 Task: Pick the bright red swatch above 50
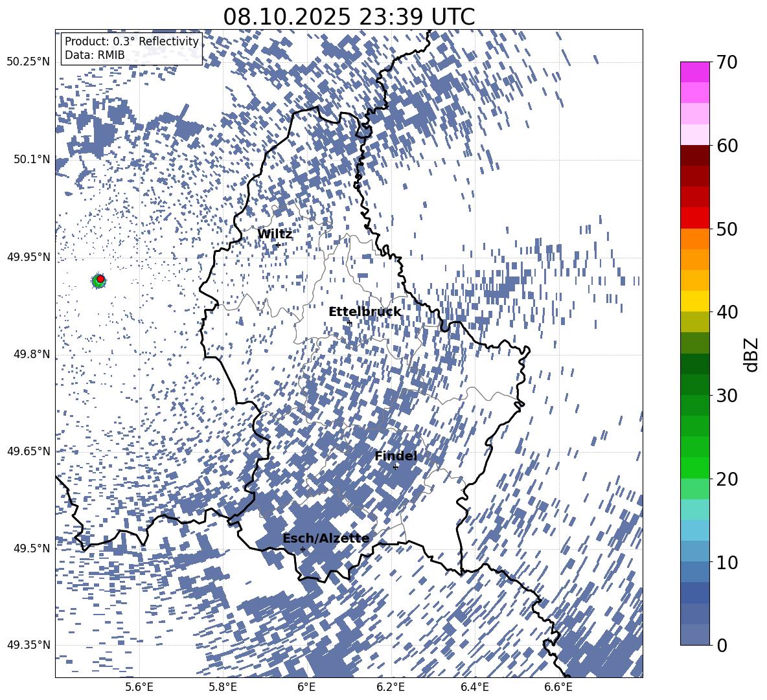[694, 218]
